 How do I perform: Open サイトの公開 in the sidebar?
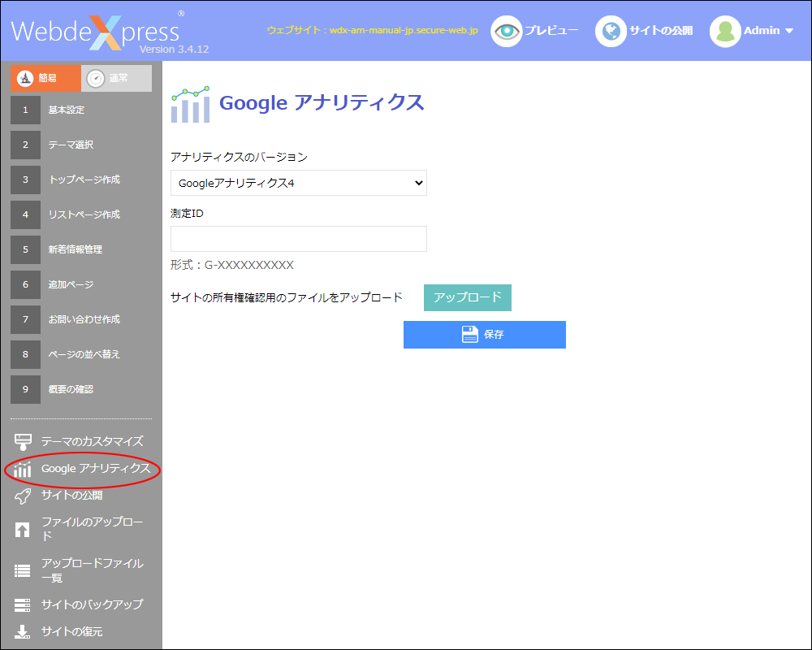point(72,495)
